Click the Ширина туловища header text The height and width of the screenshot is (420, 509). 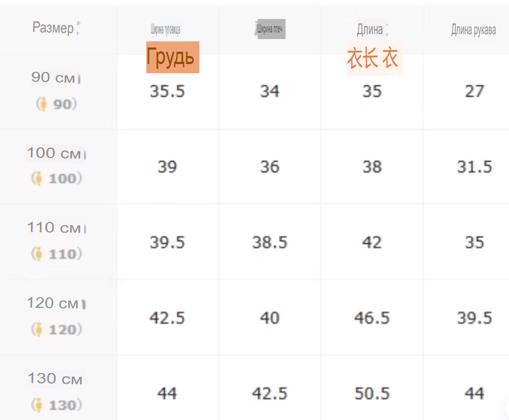tap(165, 29)
